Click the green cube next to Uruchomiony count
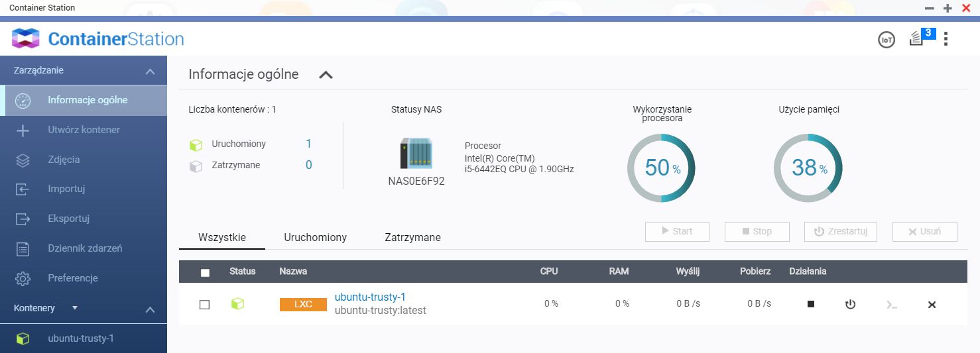This screenshot has height=353, width=980. coord(196,144)
